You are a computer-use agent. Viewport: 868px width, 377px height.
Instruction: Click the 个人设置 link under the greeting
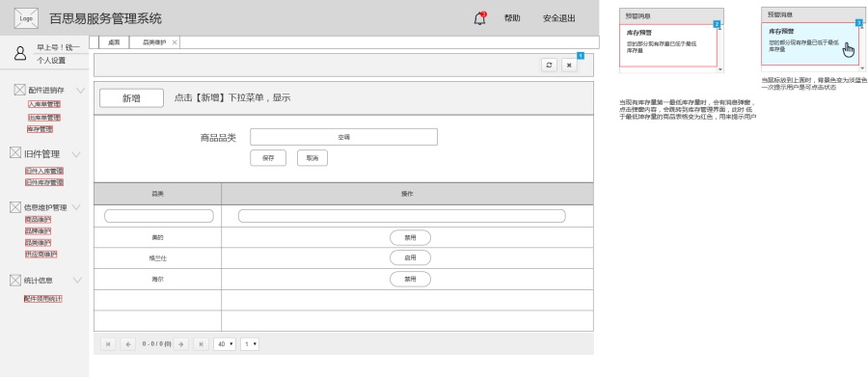(51, 61)
